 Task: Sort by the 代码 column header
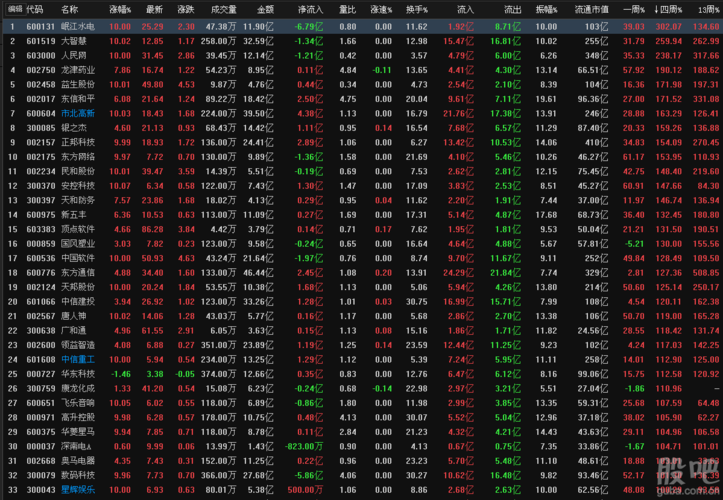click(35, 9)
